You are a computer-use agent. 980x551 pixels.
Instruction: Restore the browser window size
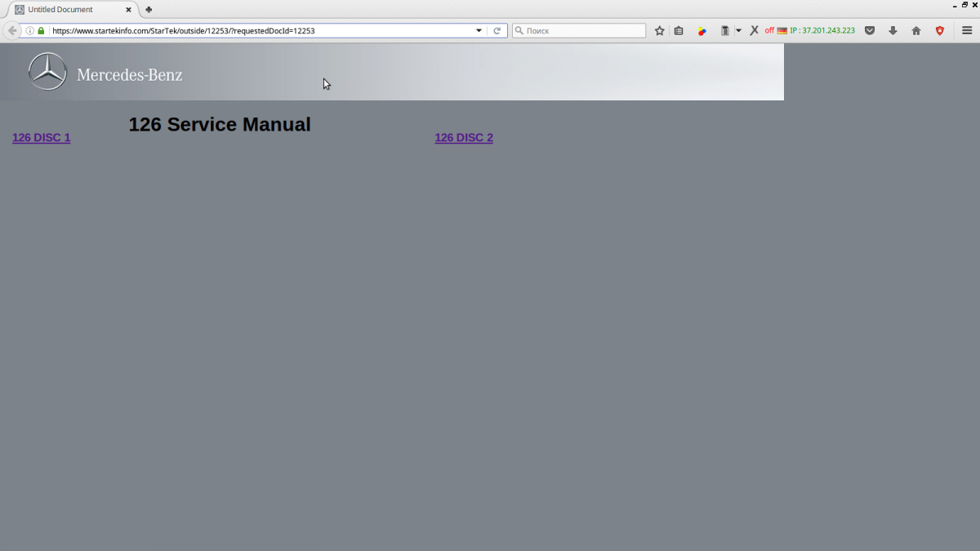964,5
